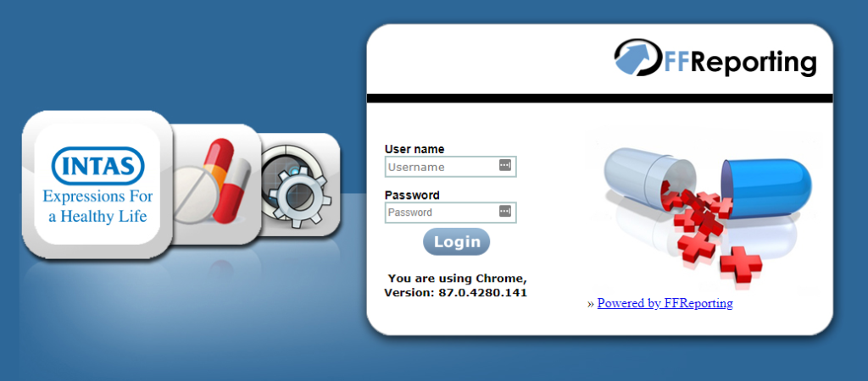Click the gear settings tile icon

tap(299, 185)
